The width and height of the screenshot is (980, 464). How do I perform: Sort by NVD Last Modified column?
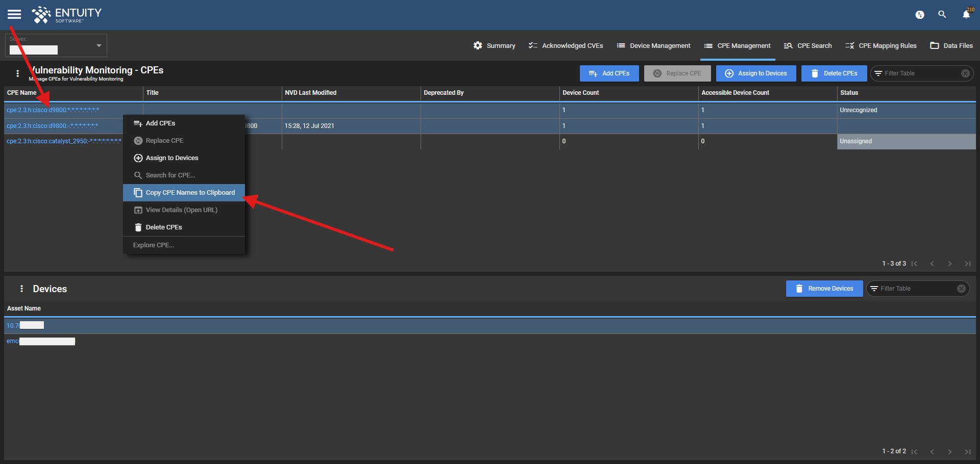(351, 93)
